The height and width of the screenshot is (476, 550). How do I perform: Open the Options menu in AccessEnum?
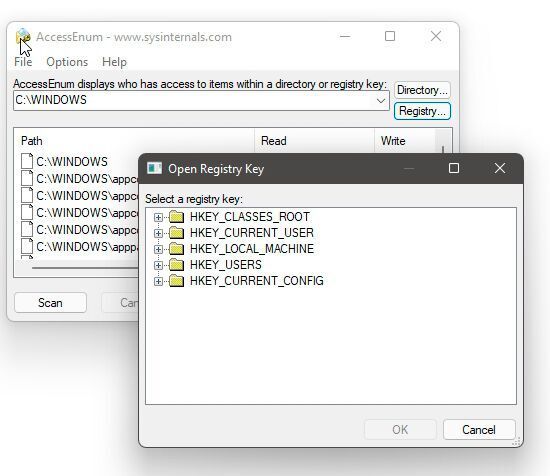coord(67,62)
